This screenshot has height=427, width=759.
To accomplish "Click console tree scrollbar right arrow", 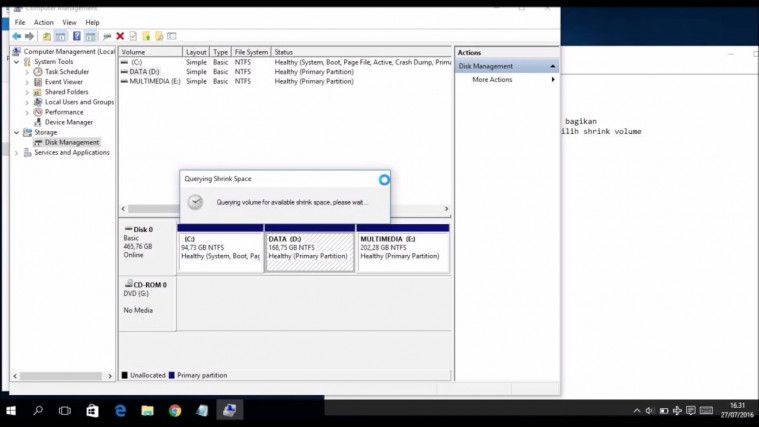I will pos(110,376).
